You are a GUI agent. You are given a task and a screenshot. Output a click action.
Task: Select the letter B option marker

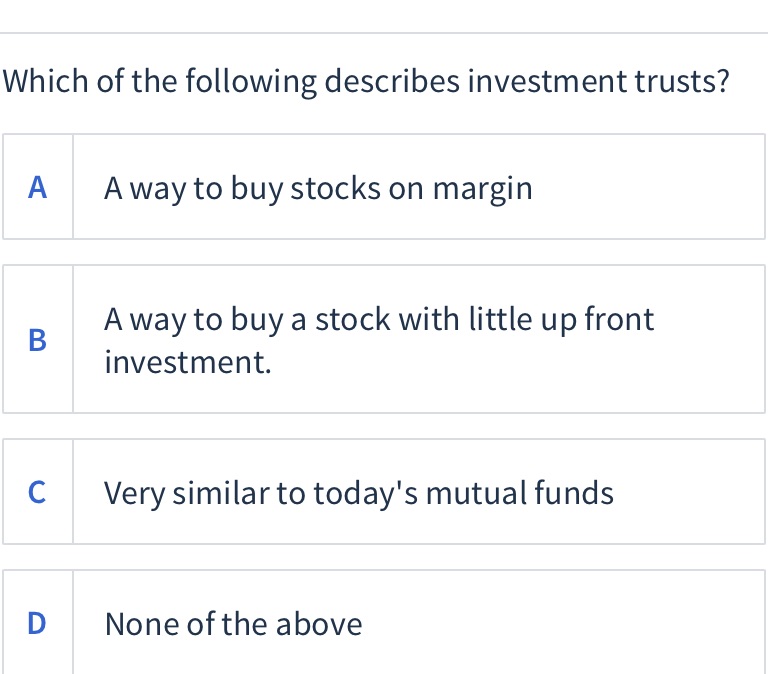pyautogui.click(x=38, y=339)
